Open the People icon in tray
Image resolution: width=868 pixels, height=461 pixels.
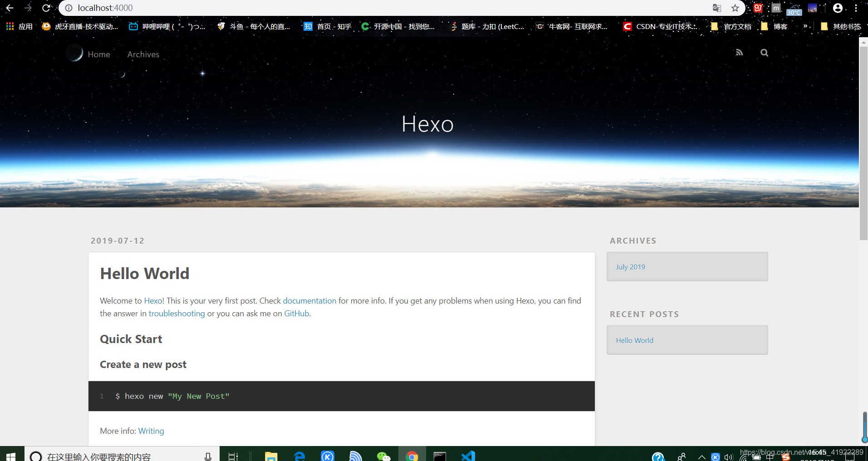coord(682,456)
